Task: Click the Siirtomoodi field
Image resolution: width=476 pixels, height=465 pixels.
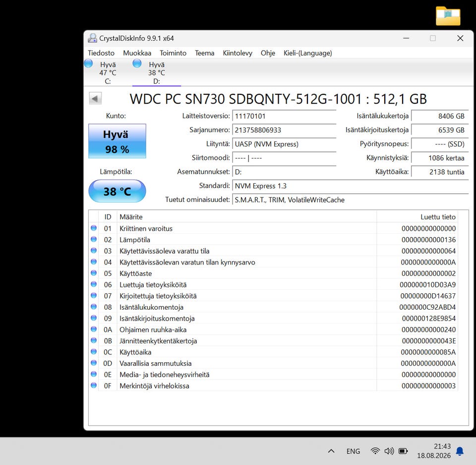Action: pyautogui.click(x=284, y=158)
